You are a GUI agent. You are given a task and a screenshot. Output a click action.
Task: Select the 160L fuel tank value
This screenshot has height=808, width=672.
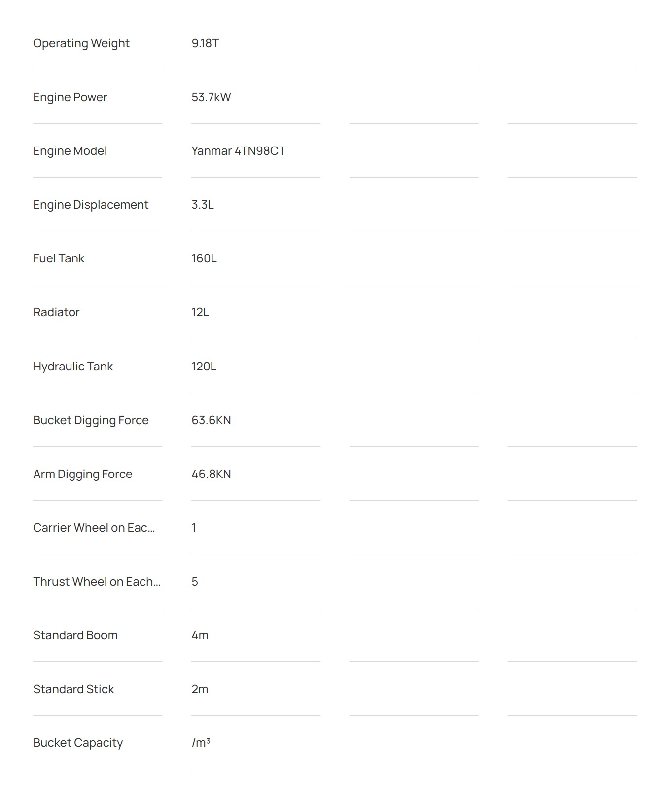(x=204, y=258)
